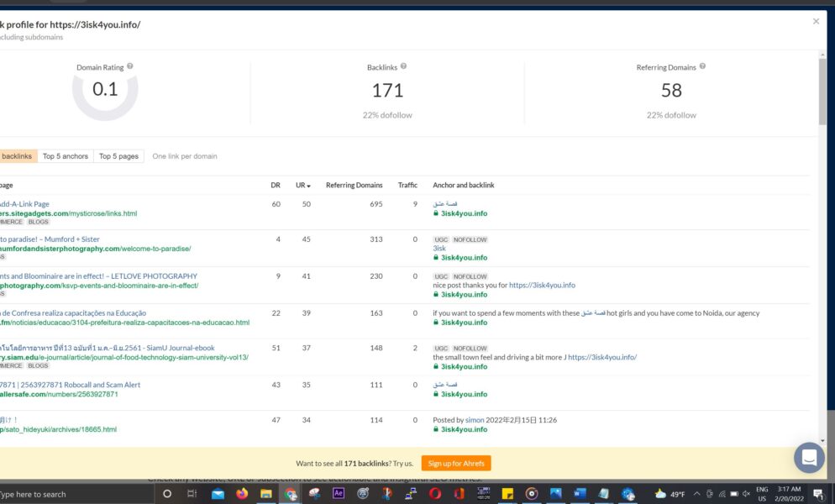The image size is (835, 504).
Task: Open Opera browser in the taskbar
Action: 435,494
